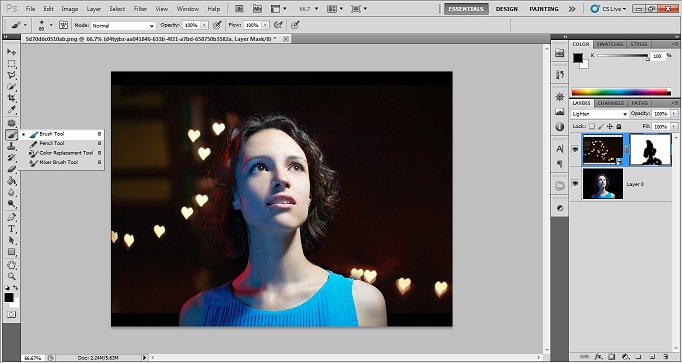Viewport: 682px width, 363px height.
Task: Open the Paragraph panel icon
Action: (x=560, y=163)
